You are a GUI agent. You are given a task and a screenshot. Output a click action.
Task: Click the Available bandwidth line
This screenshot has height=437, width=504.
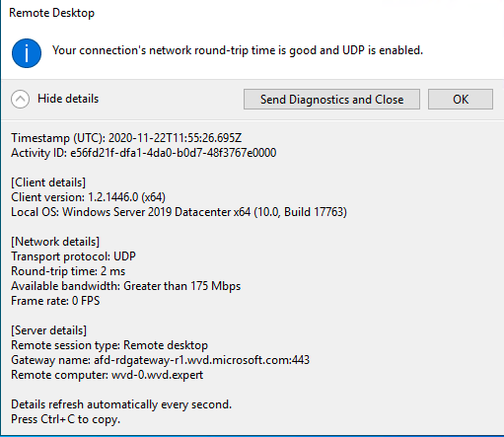(126, 286)
